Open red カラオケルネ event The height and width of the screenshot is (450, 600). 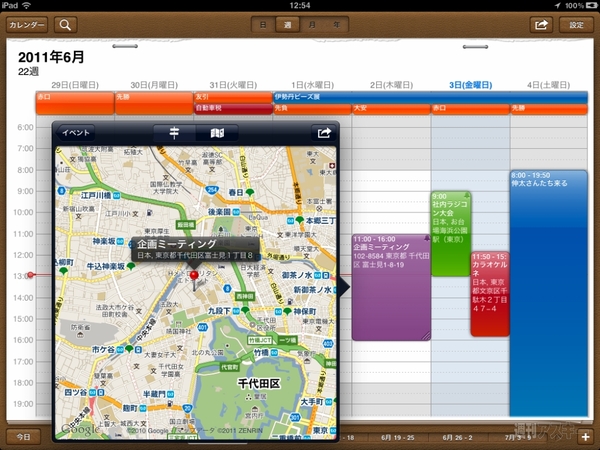[490, 294]
